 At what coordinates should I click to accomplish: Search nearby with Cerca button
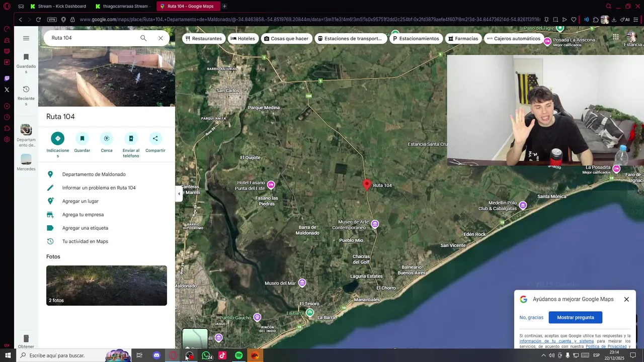click(106, 138)
